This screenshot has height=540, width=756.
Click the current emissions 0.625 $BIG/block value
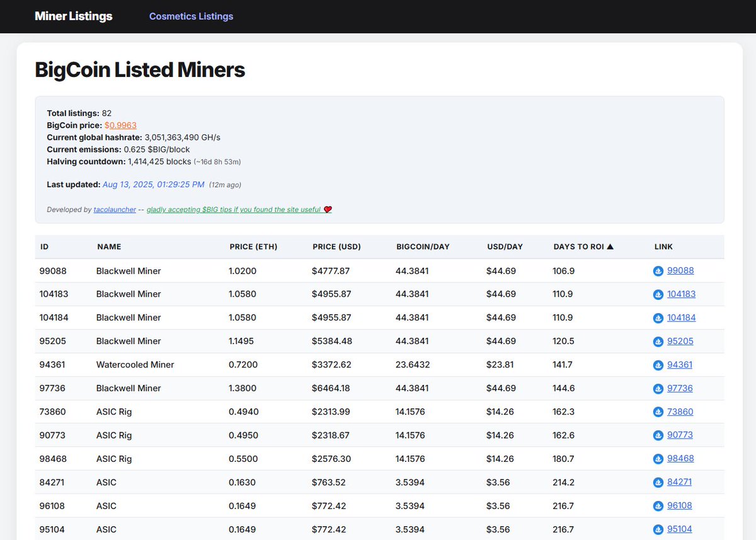coord(157,149)
